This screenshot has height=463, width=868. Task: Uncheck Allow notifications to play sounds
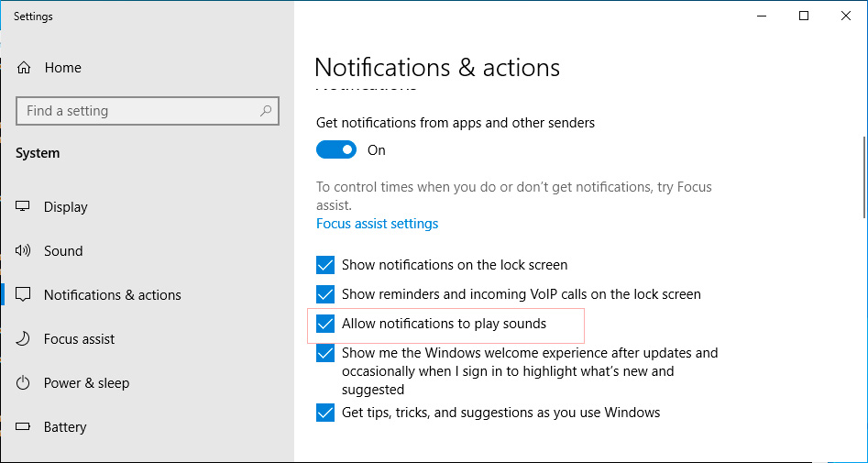[325, 324]
